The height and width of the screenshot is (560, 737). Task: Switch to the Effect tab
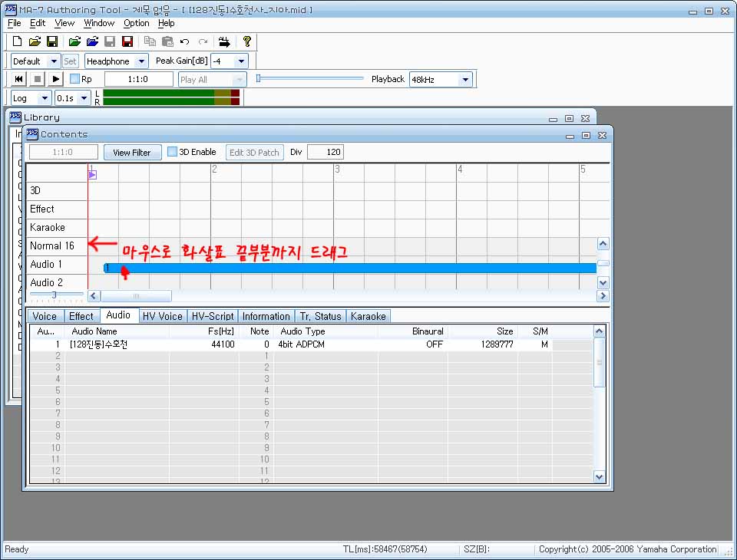click(81, 316)
